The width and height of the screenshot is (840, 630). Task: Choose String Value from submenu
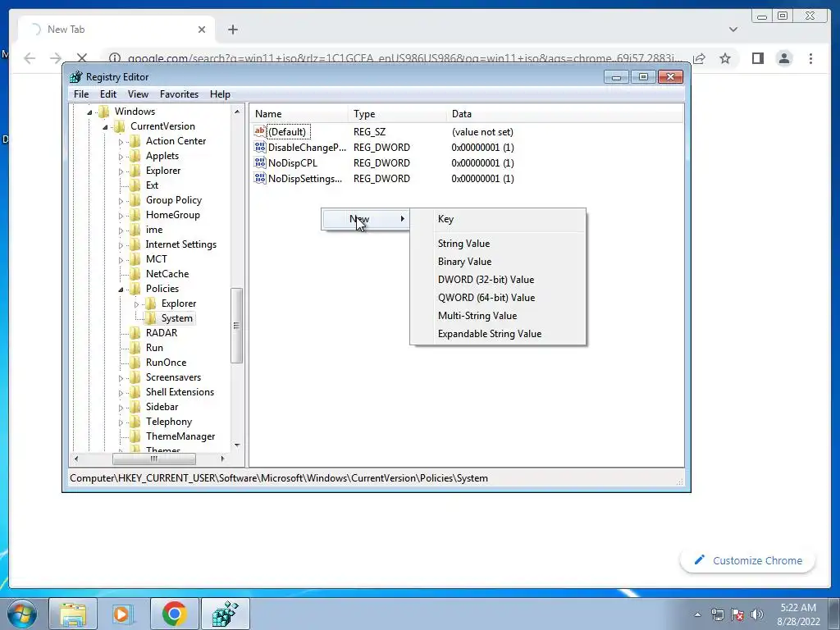498,243
